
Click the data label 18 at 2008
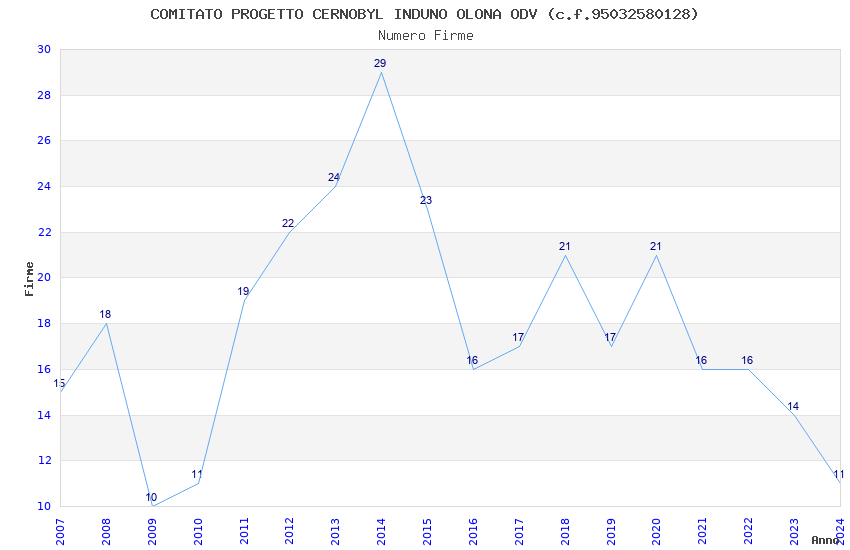click(x=105, y=314)
